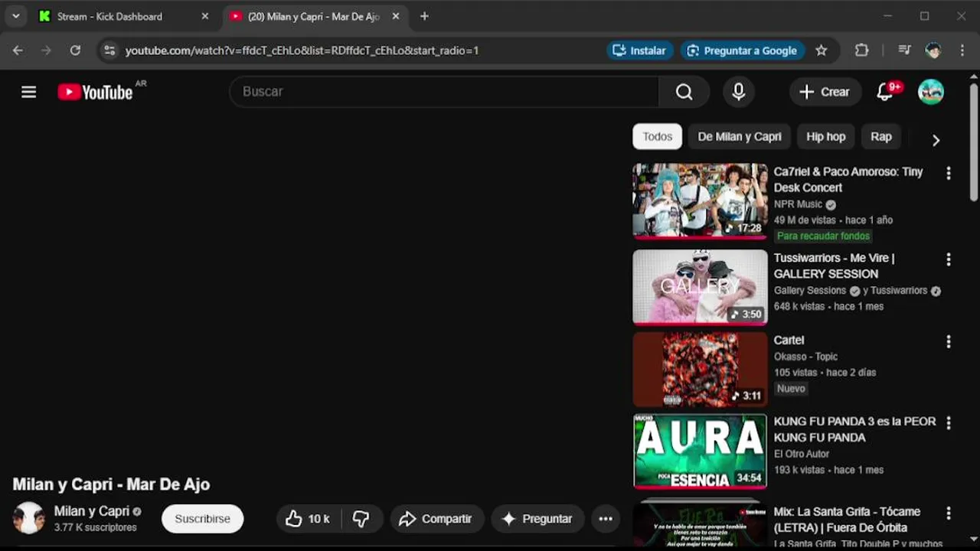The width and height of the screenshot is (980, 551).
Task: Select the De Milan y Capri chip
Action: pyautogui.click(x=740, y=137)
